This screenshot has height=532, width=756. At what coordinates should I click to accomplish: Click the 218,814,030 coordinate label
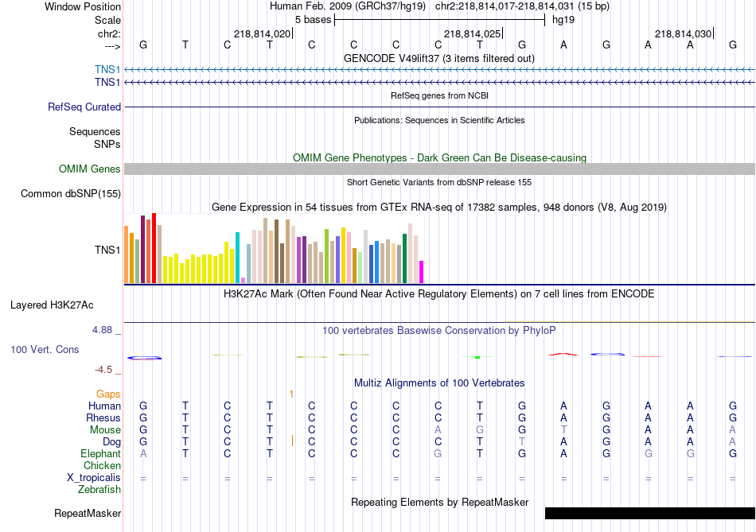(x=684, y=33)
